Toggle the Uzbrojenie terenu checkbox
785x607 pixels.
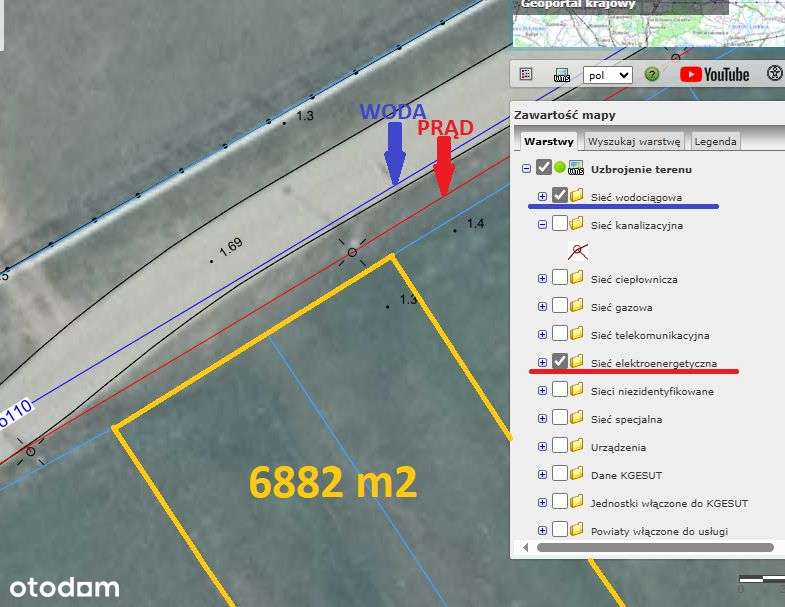click(x=543, y=167)
